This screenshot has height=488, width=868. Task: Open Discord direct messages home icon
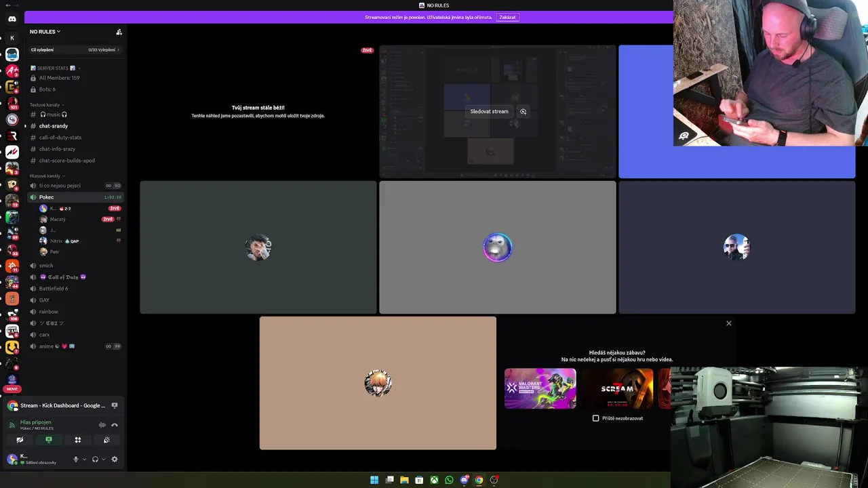click(12, 19)
